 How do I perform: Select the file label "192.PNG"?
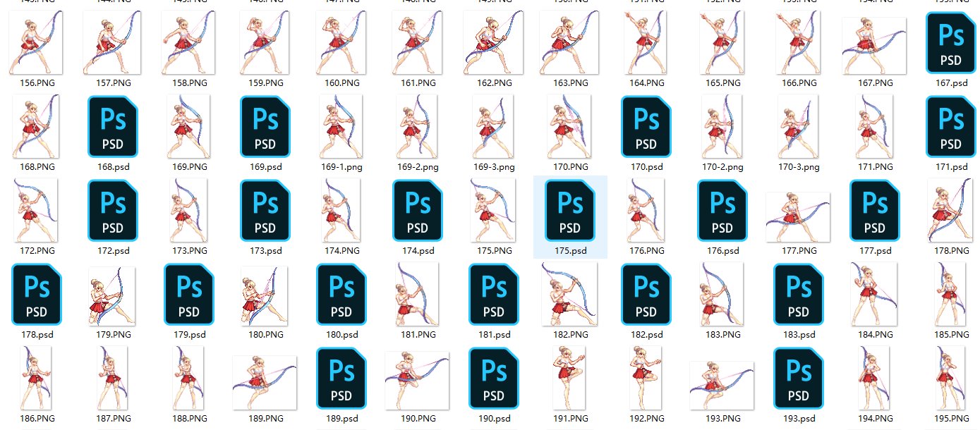click(x=646, y=418)
